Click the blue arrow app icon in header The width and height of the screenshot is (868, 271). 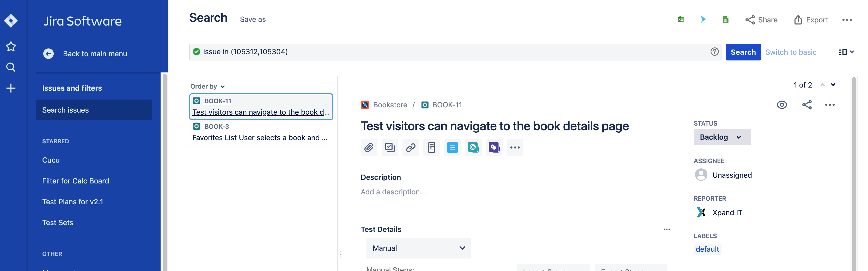[x=703, y=20]
